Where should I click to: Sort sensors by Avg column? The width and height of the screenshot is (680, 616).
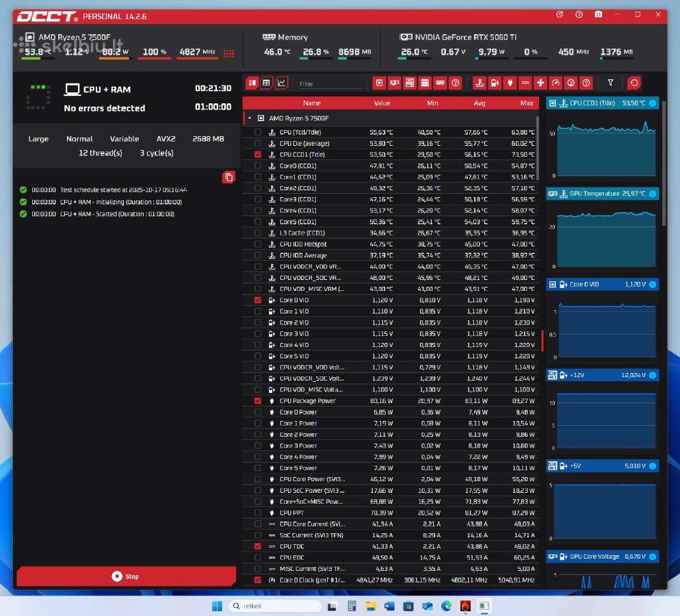click(479, 103)
